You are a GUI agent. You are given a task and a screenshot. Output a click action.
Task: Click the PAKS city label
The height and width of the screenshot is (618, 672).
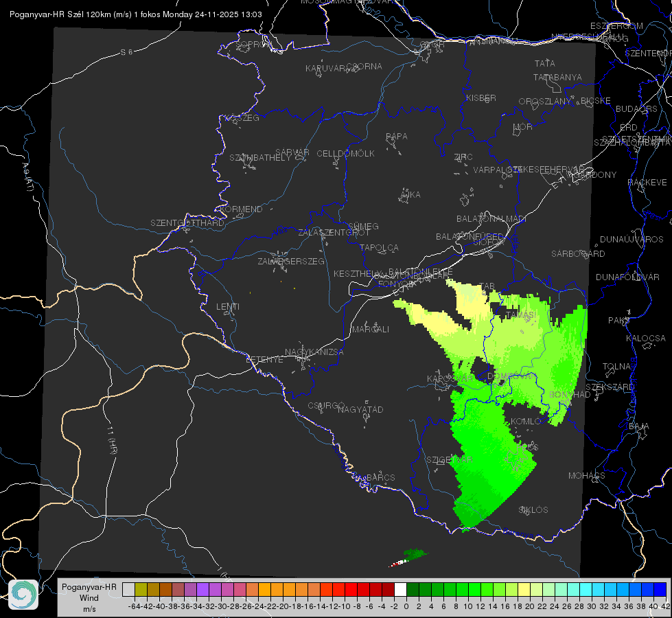pyautogui.click(x=619, y=321)
